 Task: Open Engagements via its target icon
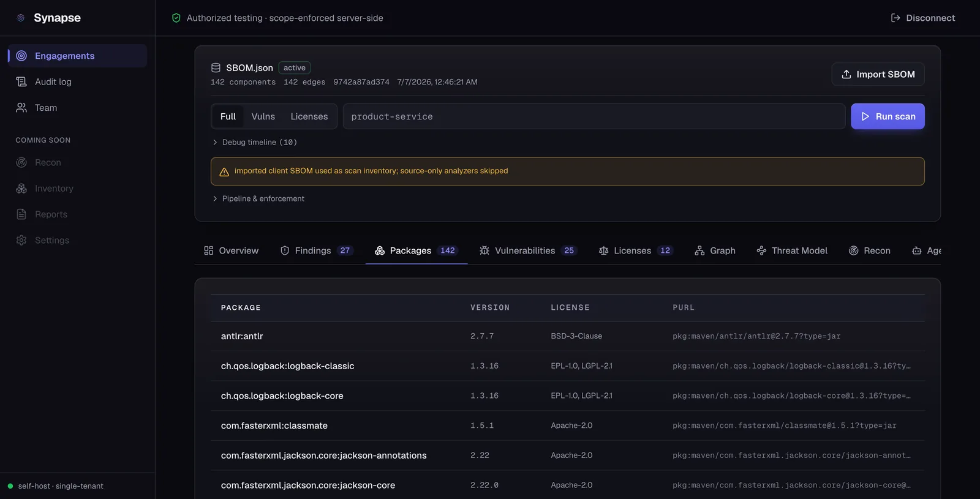[x=21, y=56]
